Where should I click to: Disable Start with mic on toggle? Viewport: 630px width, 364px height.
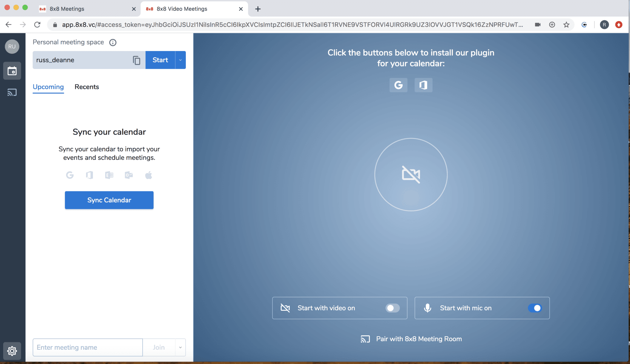535,308
